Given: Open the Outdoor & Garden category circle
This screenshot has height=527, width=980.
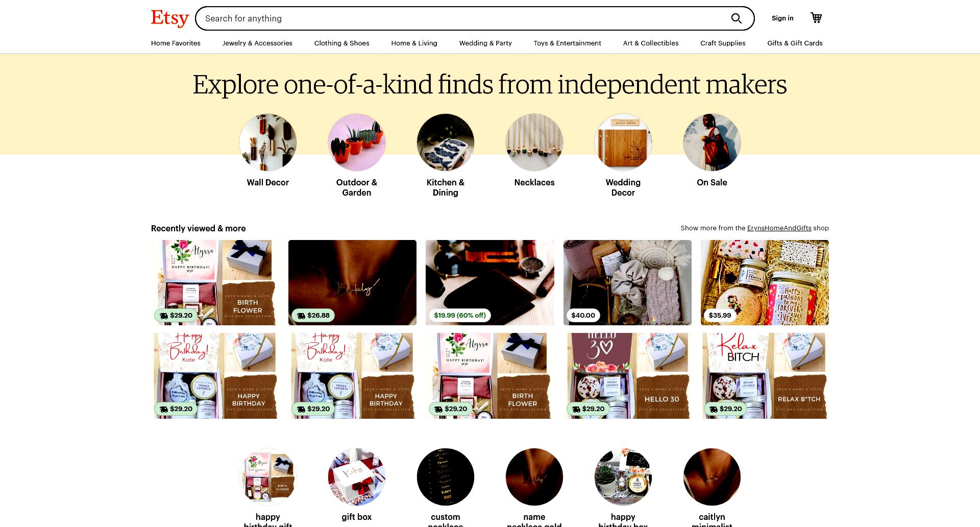Looking at the screenshot, I should 357,142.
